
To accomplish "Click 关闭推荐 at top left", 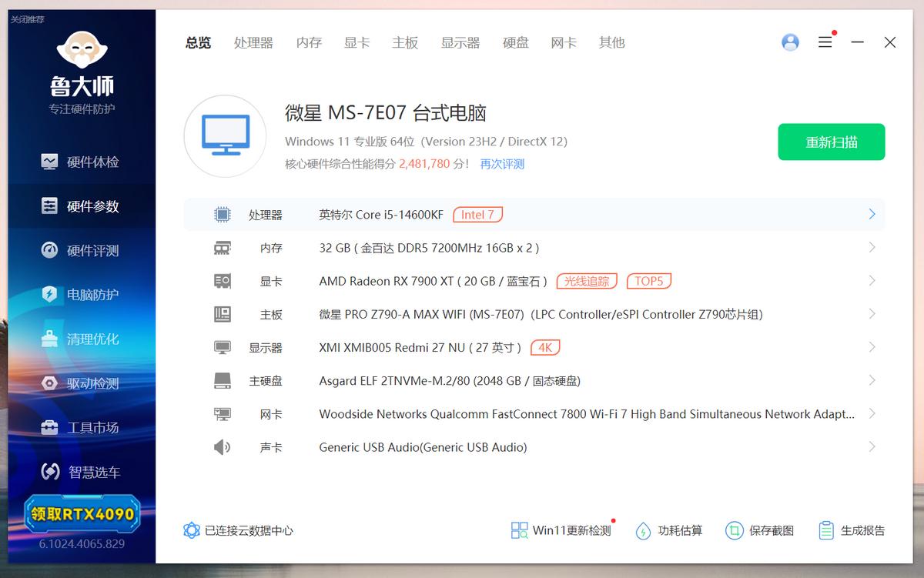I will point(27,19).
